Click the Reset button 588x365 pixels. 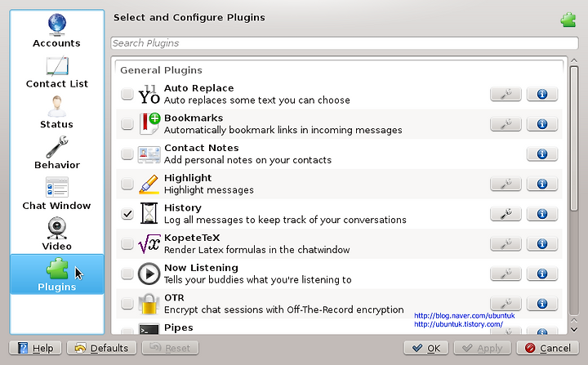coord(170,348)
